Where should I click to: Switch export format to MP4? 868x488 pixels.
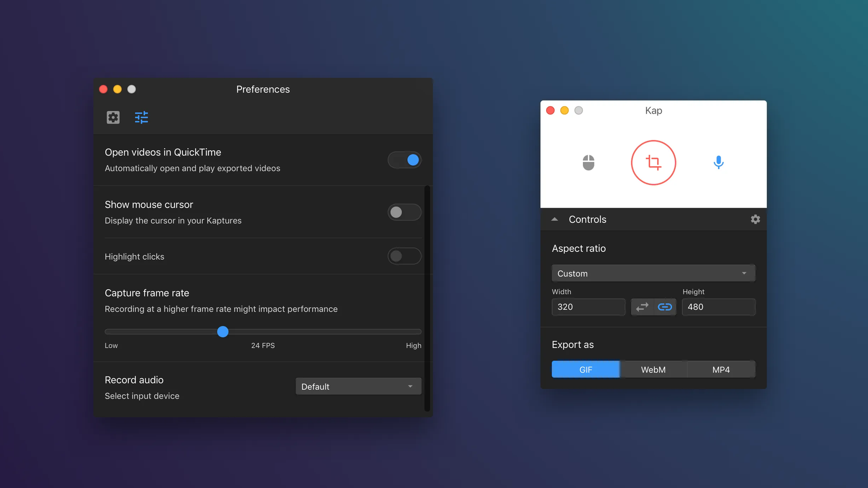coord(721,369)
